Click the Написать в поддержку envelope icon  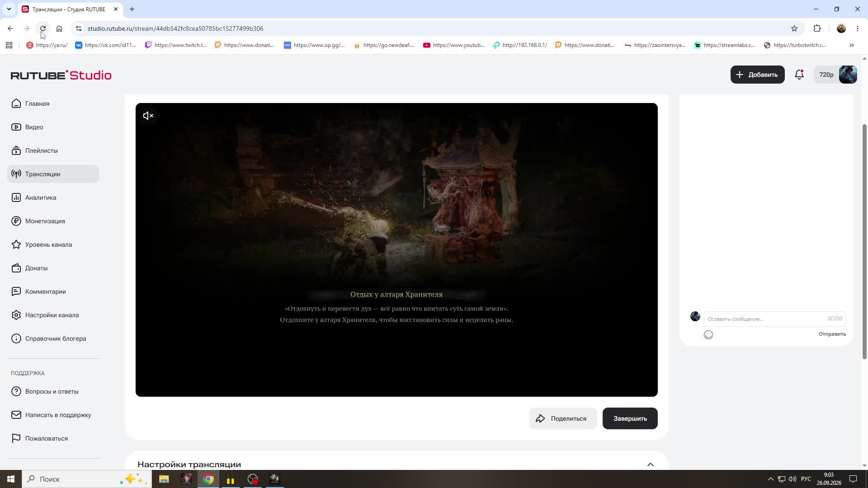click(x=16, y=415)
